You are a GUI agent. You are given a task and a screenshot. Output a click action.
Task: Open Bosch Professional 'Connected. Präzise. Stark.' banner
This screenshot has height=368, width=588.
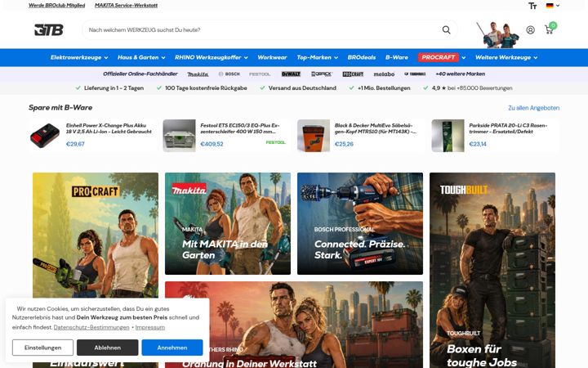(360, 223)
